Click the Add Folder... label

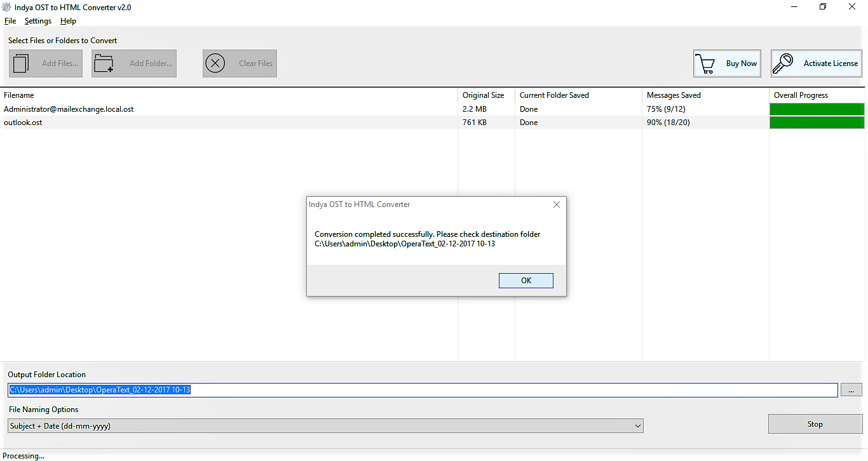(x=151, y=63)
